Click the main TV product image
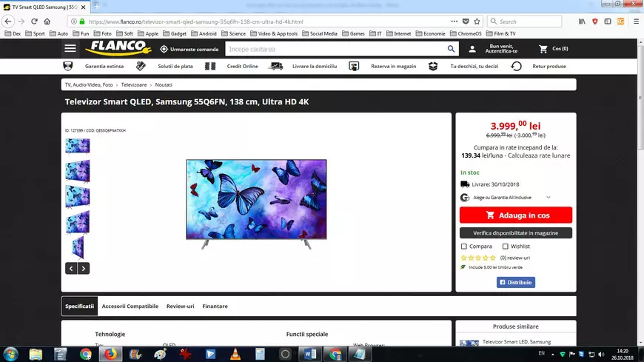Image resolution: width=644 pixels, height=362 pixels. (256, 204)
